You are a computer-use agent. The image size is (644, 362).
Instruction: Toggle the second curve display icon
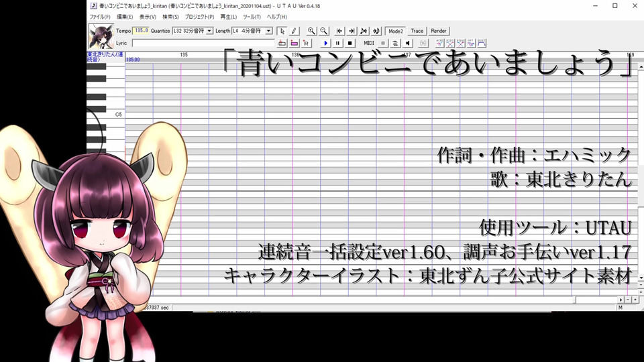(450, 43)
